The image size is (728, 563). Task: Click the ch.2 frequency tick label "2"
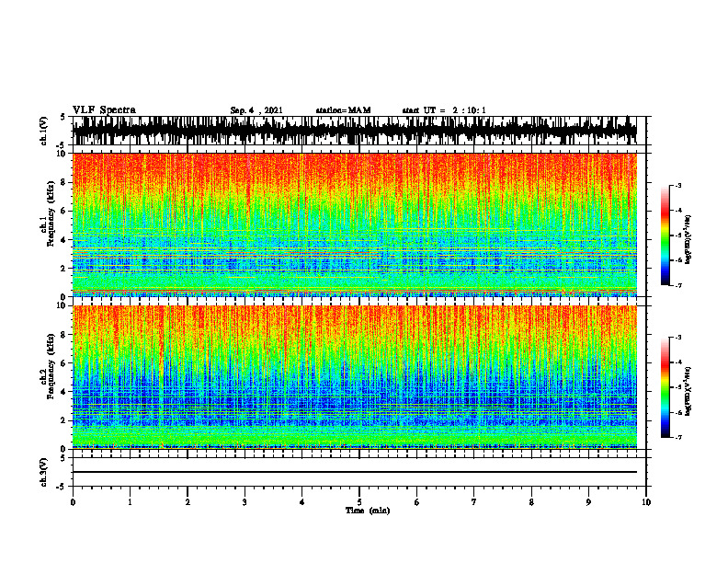(x=64, y=420)
